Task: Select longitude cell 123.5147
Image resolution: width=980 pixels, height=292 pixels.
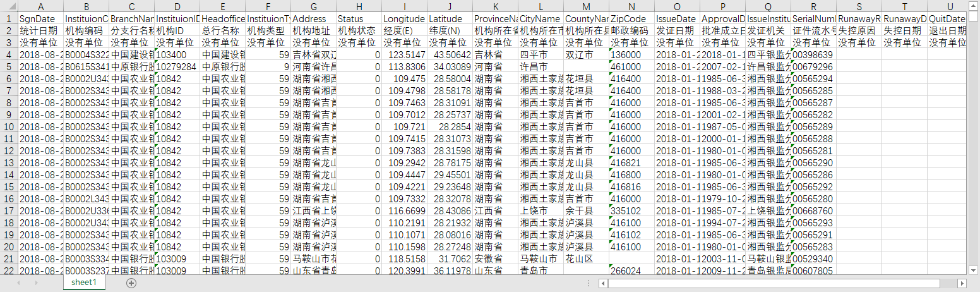Action: click(404, 55)
